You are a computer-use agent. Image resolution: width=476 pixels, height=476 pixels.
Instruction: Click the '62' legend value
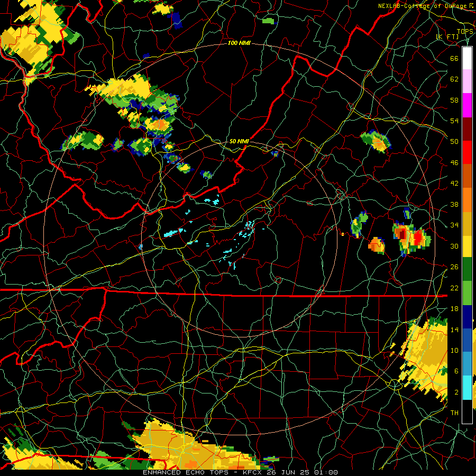(x=454, y=79)
